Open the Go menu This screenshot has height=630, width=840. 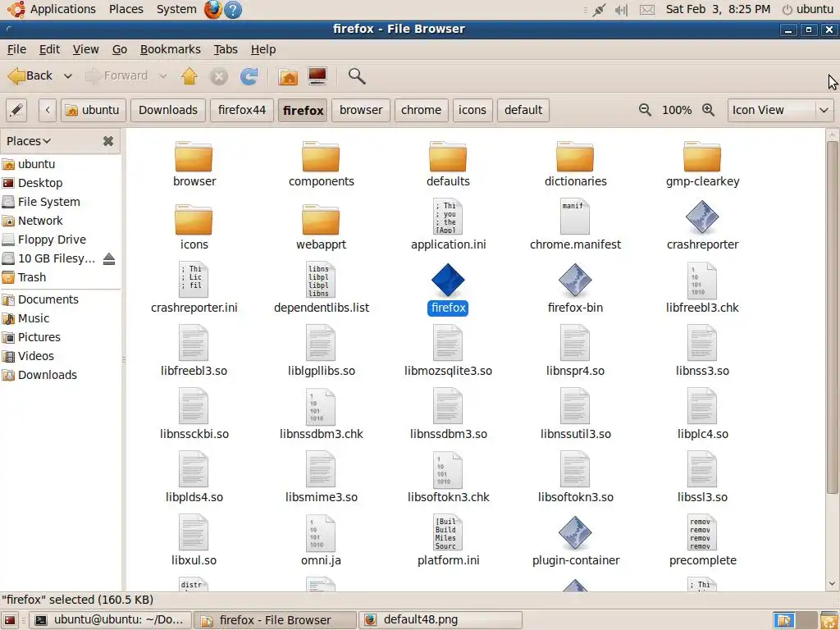(x=120, y=49)
